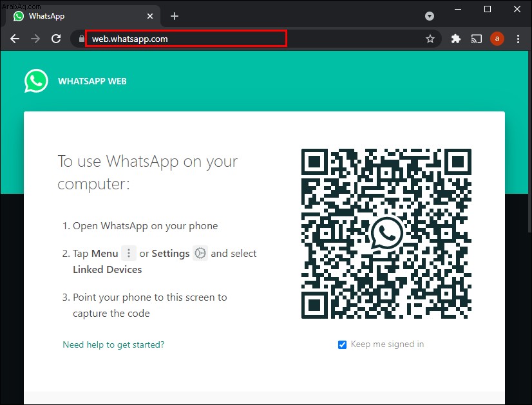Click the WhatsApp logo inside the QR code
The image size is (532, 405).
point(386,233)
